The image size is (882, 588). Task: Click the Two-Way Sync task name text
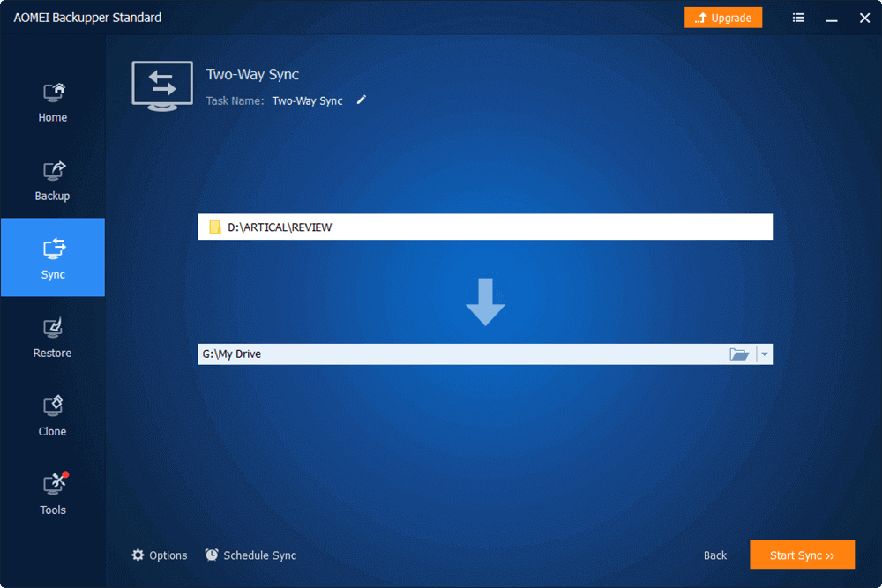(307, 100)
